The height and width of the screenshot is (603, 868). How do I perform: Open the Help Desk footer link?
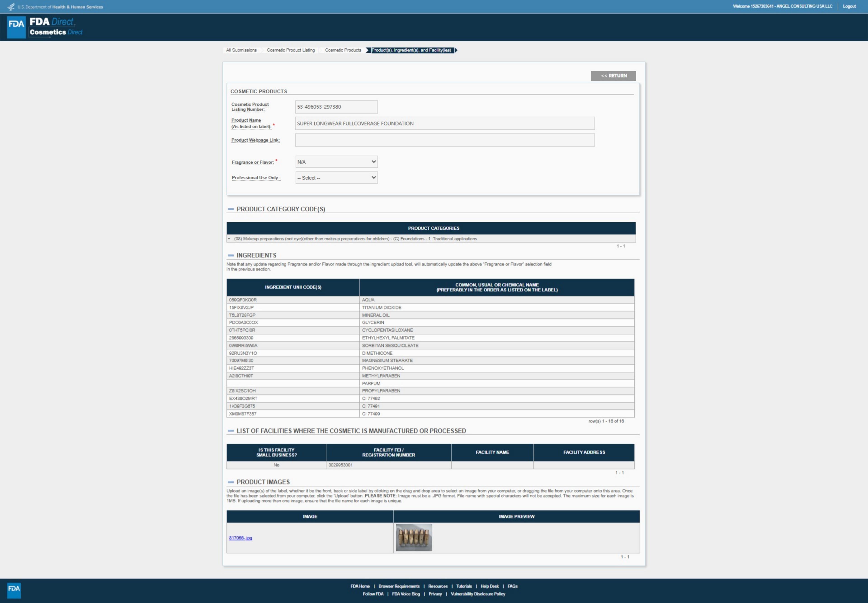click(489, 586)
